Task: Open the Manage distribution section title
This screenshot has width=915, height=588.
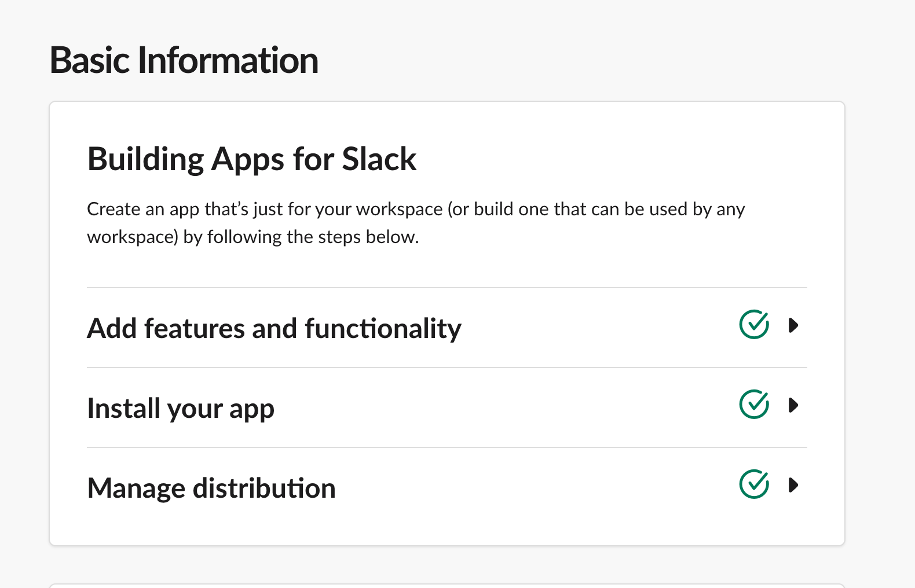Action: (211, 488)
